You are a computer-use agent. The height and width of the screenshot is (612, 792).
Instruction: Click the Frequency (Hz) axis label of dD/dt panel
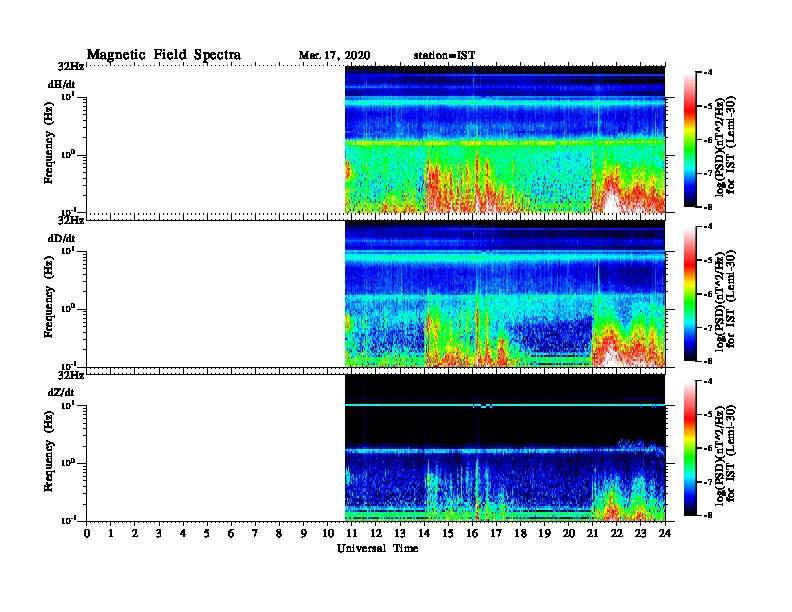(48, 297)
